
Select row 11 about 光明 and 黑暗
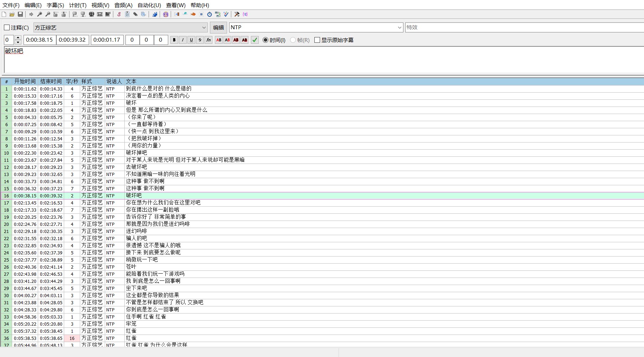tap(322, 160)
